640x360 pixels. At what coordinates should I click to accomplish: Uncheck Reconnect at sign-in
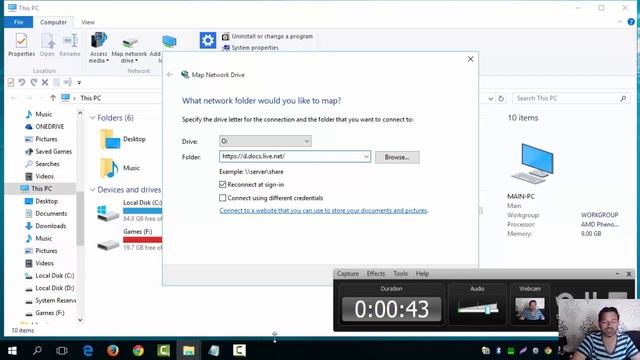click(222, 184)
